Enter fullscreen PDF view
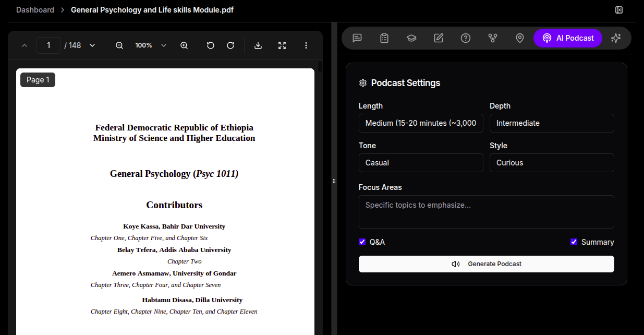 [282, 45]
